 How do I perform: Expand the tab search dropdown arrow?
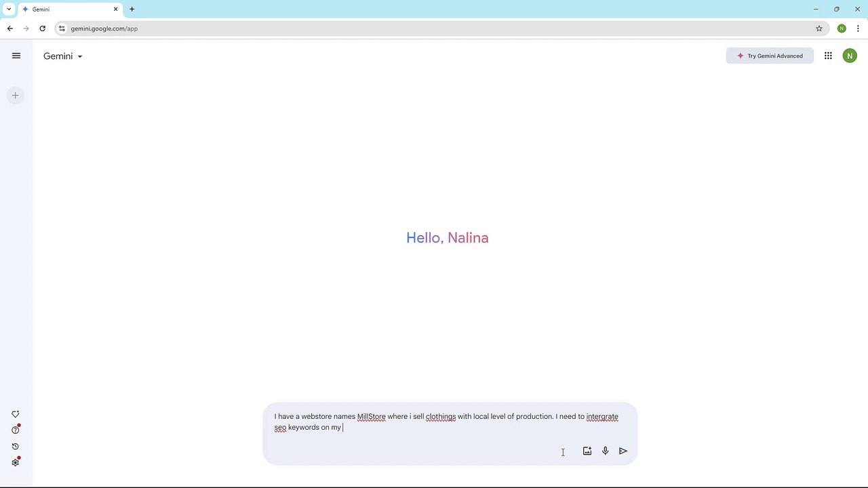pos(9,9)
